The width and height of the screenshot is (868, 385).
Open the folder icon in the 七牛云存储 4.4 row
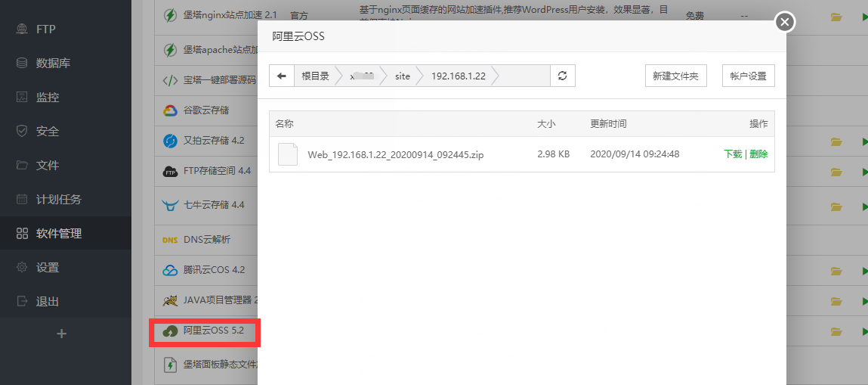(x=836, y=206)
